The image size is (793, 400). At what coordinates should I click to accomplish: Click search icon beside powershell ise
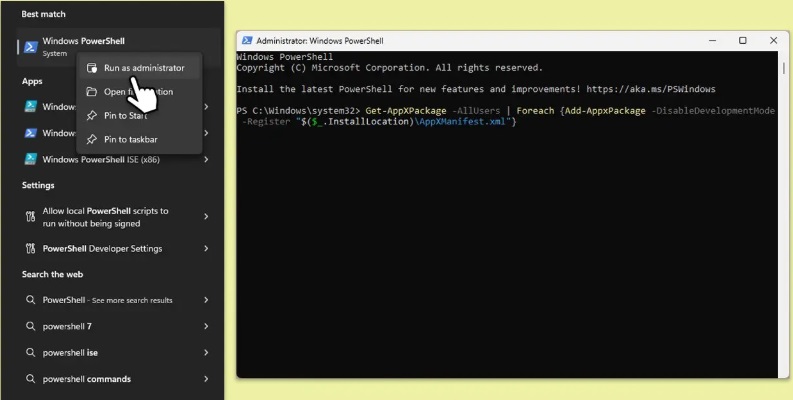30,352
